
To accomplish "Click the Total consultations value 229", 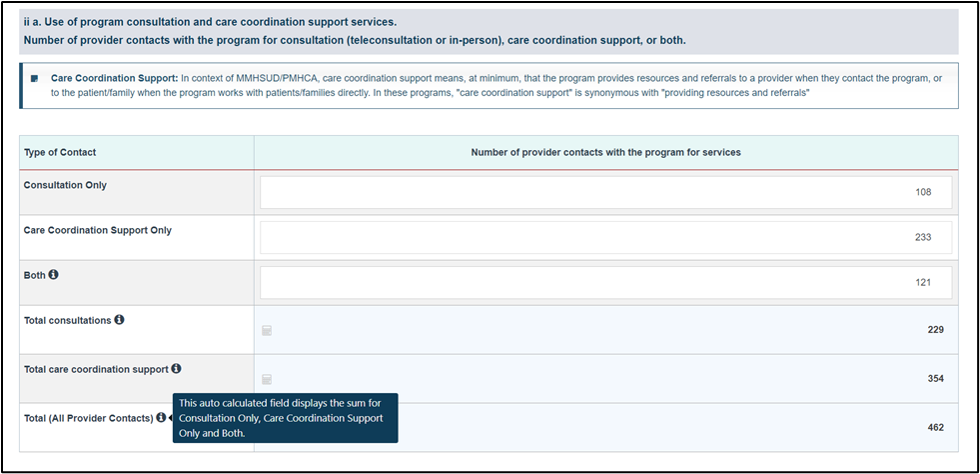I will click(x=935, y=330).
